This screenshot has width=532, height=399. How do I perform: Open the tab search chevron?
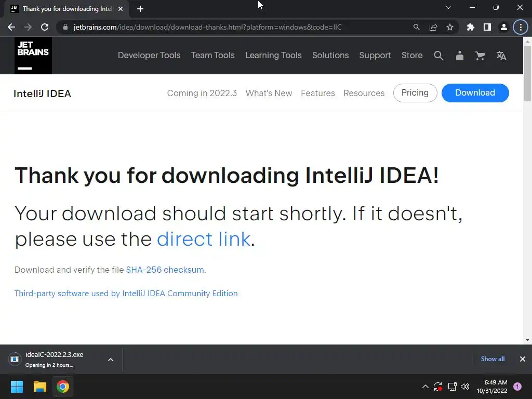click(x=448, y=7)
